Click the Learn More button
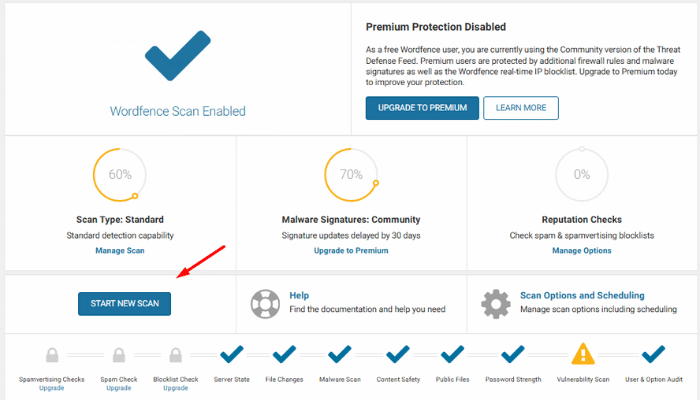Viewport: 700px width, 400px height. tap(521, 108)
